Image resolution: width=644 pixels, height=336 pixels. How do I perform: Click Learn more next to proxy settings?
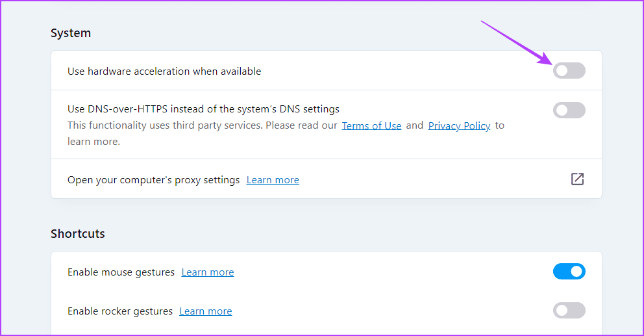pyautogui.click(x=273, y=180)
